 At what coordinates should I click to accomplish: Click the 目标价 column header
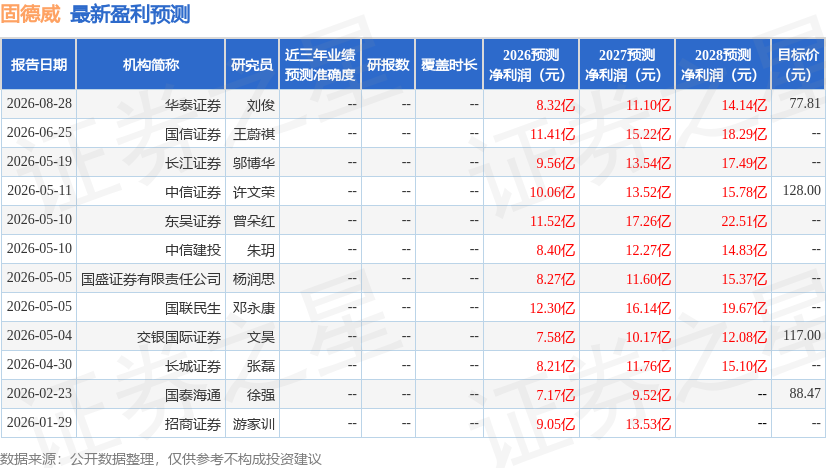click(798, 64)
